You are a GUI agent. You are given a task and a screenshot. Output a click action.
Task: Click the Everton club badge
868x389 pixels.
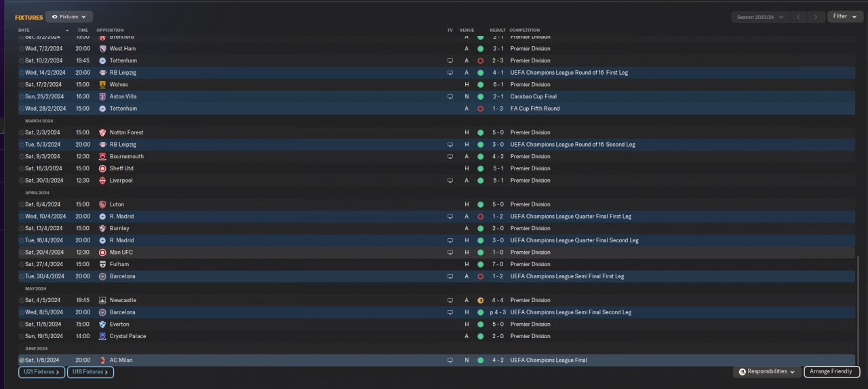click(102, 325)
